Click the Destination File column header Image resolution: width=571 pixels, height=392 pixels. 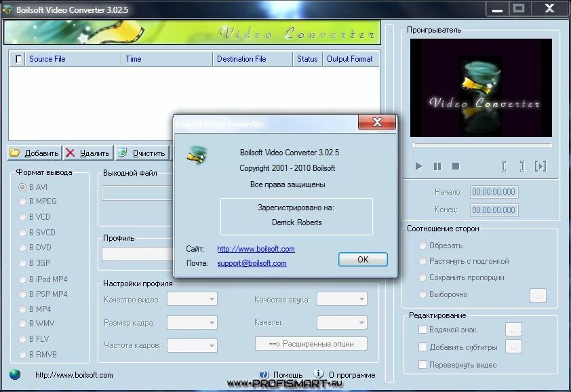point(253,59)
